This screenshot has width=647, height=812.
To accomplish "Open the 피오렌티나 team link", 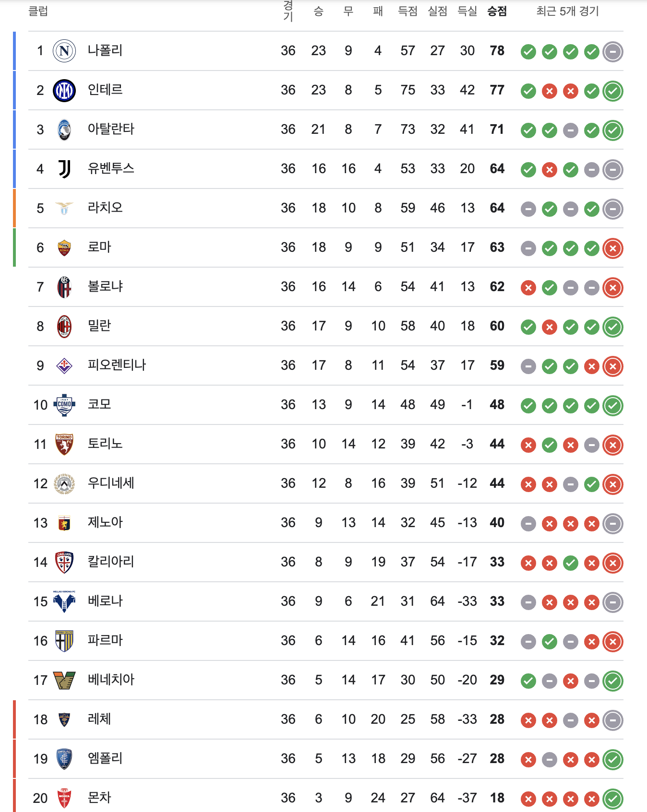I will point(117,365).
